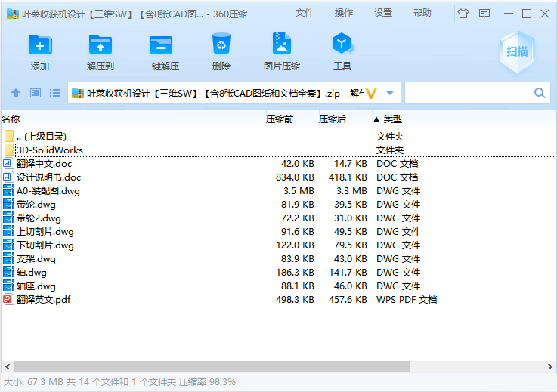The width and height of the screenshot is (557, 392).
Task: Select the .. (上级目录) row
Action: [x=279, y=137]
